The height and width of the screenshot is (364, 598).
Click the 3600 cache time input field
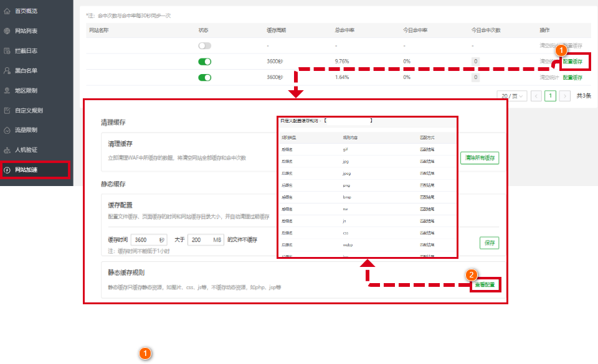click(x=148, y=239)
